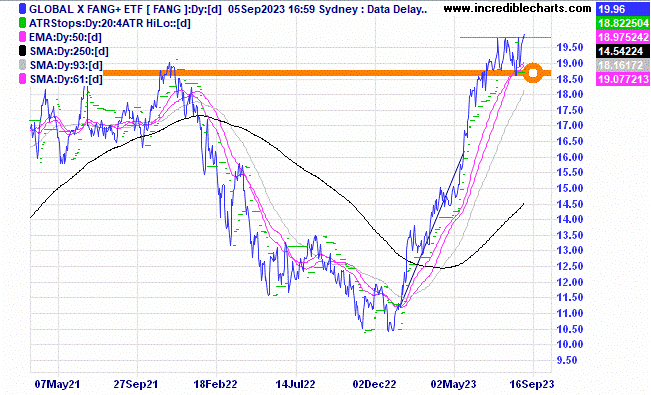The image size is (651, 395).
Task: Click the magenta swatch beside SMA:Dy:61 legend
Action: pos(22,79)
